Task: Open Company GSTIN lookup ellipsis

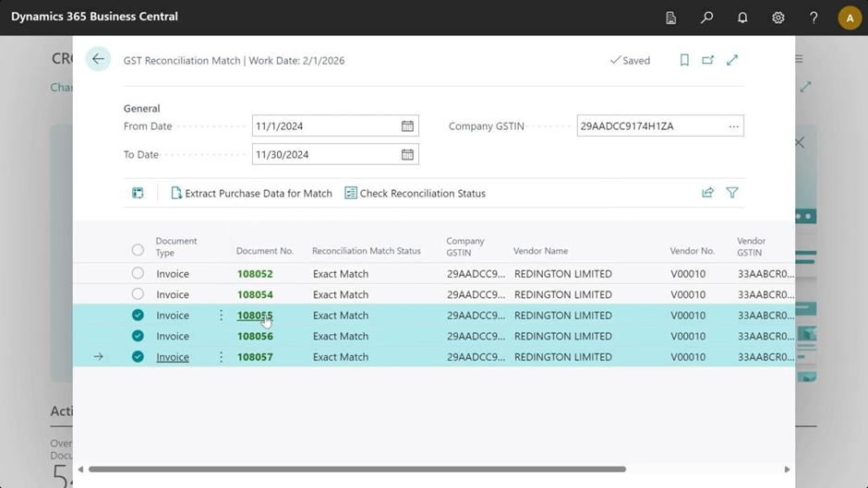Action: (x=734, y=126)
